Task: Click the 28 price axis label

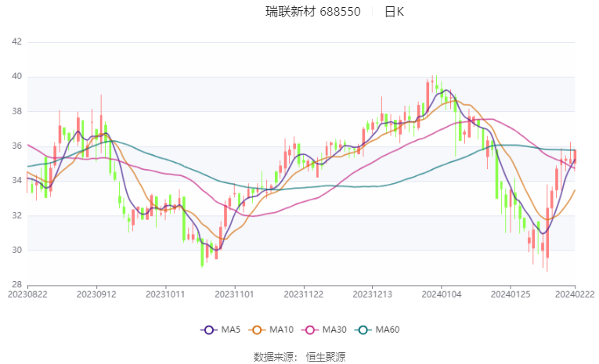Action: (16, 285)
